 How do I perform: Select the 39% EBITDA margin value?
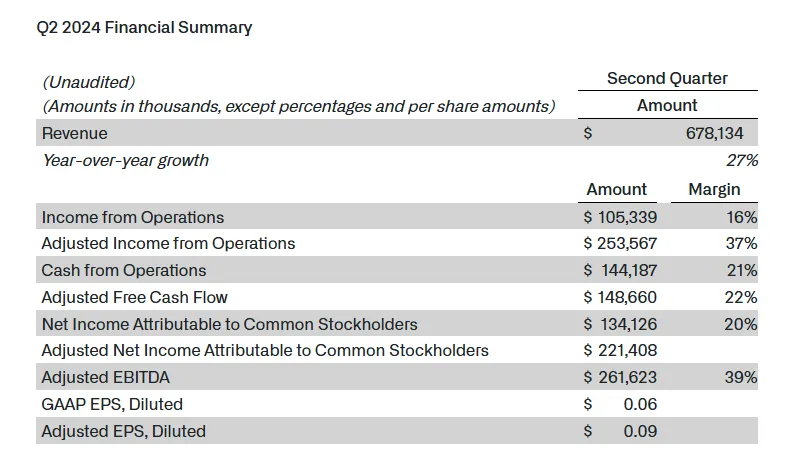[742, 378]
